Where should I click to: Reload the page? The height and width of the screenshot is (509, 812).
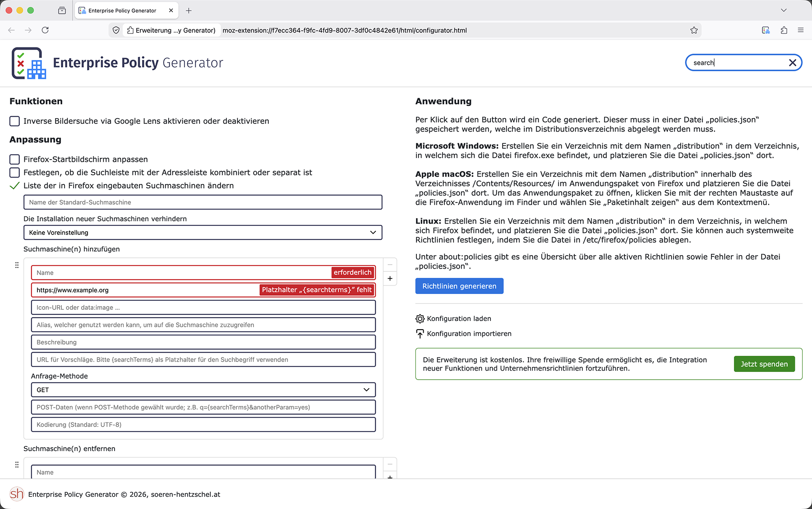45,30
